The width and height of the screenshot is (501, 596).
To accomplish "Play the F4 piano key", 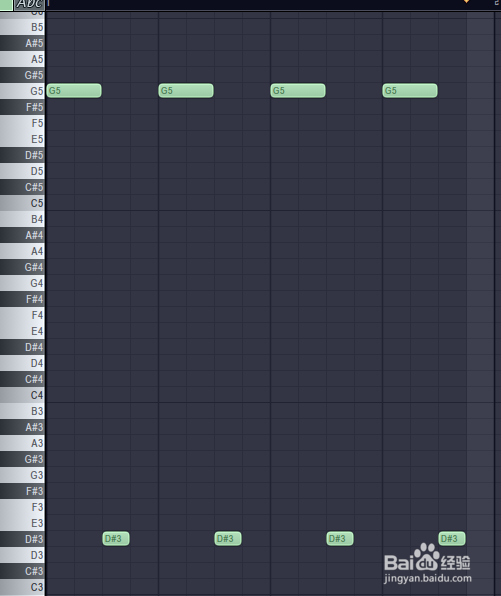I will click(x=22, y=315).
